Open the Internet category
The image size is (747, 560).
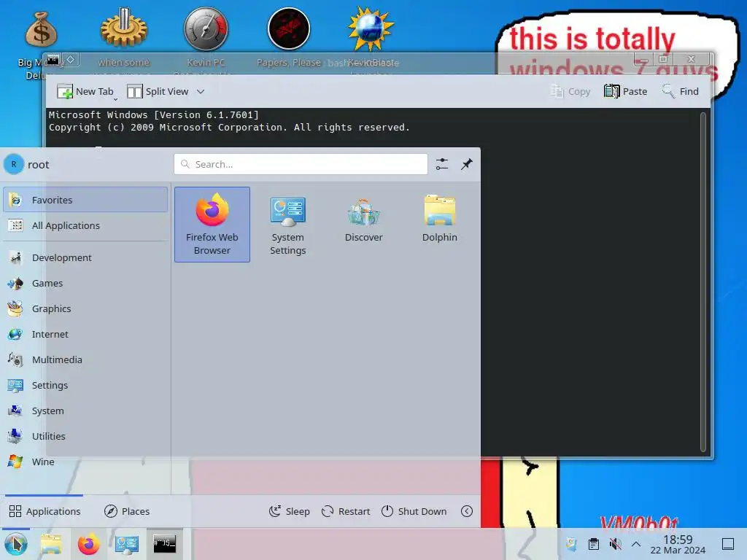[x=85, y=334]
